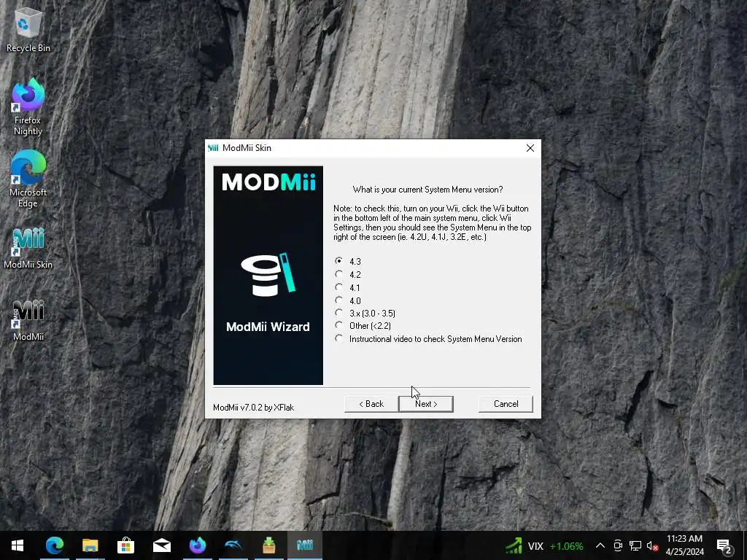The height and width of the screenshot is (560, 747).
Task: Select the Firefox Nightly desktop shortcut
Action: (28, 107)
